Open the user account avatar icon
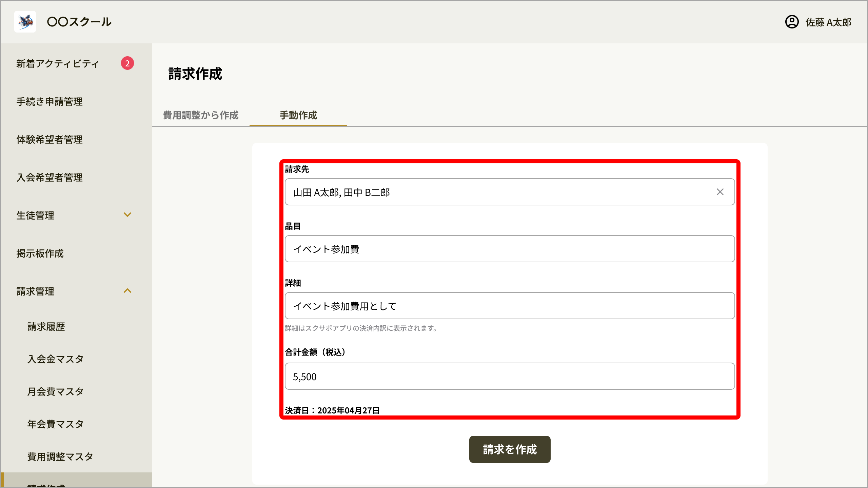868x488 pixels. (x=792, y=22)
